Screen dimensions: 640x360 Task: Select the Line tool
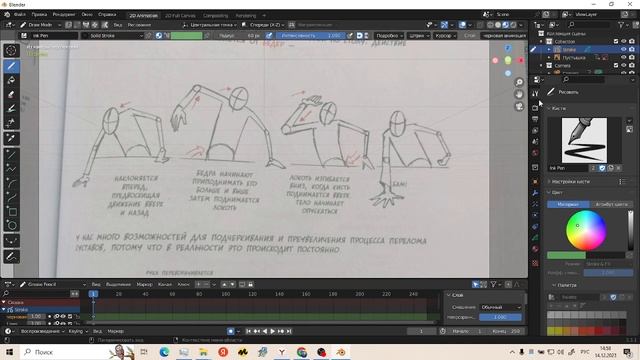click(x=11, y=154)
